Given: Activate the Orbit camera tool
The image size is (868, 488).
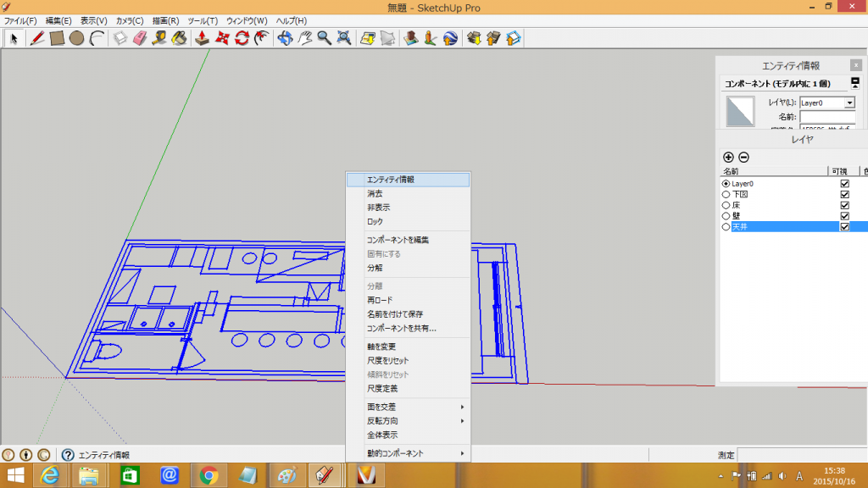Looking at the screenshot, I should point(285,38).
